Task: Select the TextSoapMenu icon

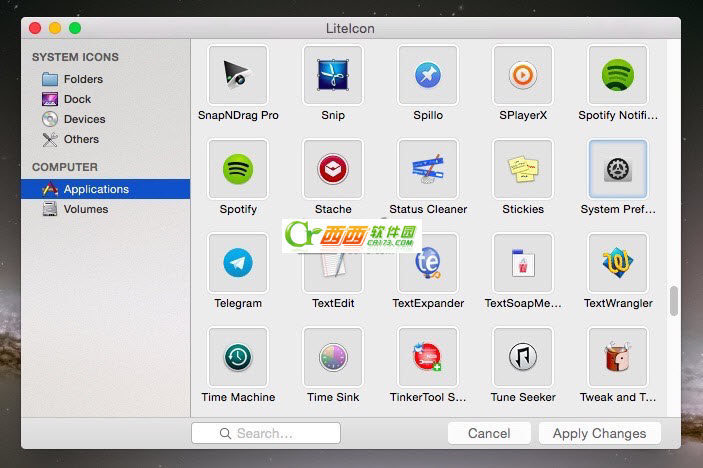Action: (x=523, y=263)
